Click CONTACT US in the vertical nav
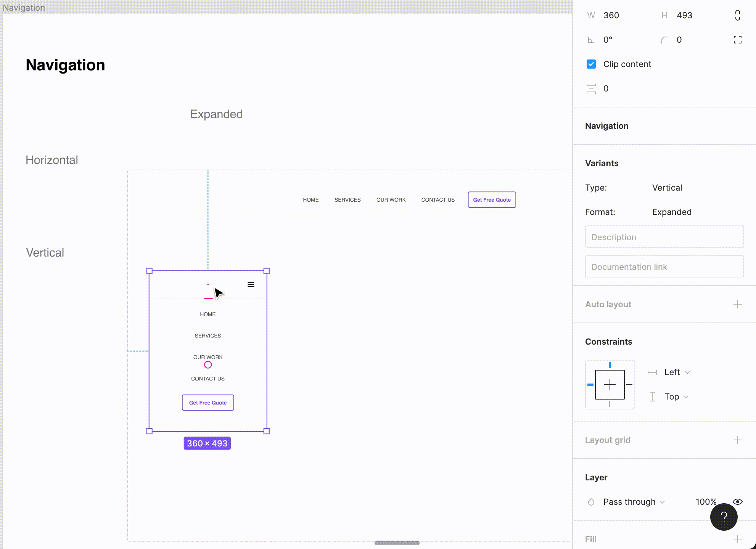The image size is (756, 549). tap(207, 379)
